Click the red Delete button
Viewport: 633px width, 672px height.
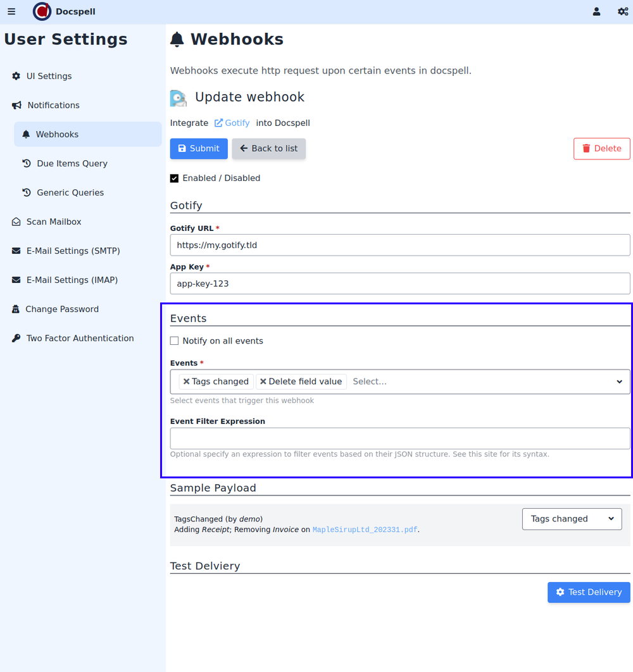tap(601, 149)
